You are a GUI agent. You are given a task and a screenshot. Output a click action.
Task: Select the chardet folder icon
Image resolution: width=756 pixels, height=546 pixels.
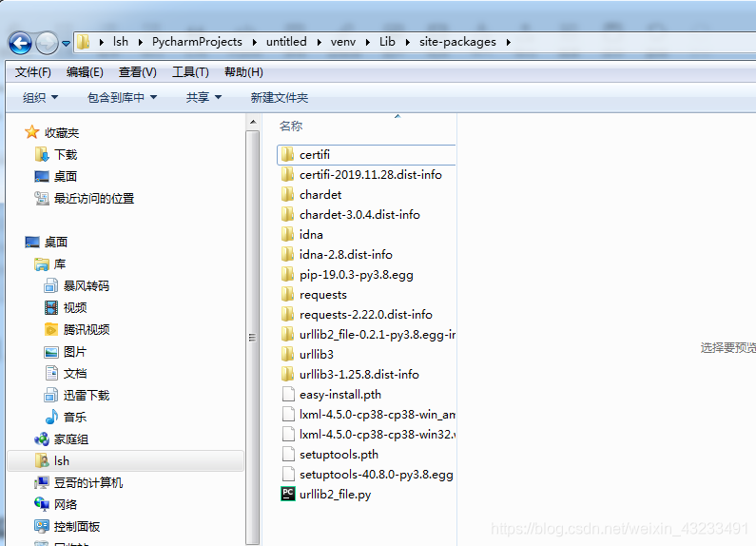pyautogui.click(x=288, y=194)
